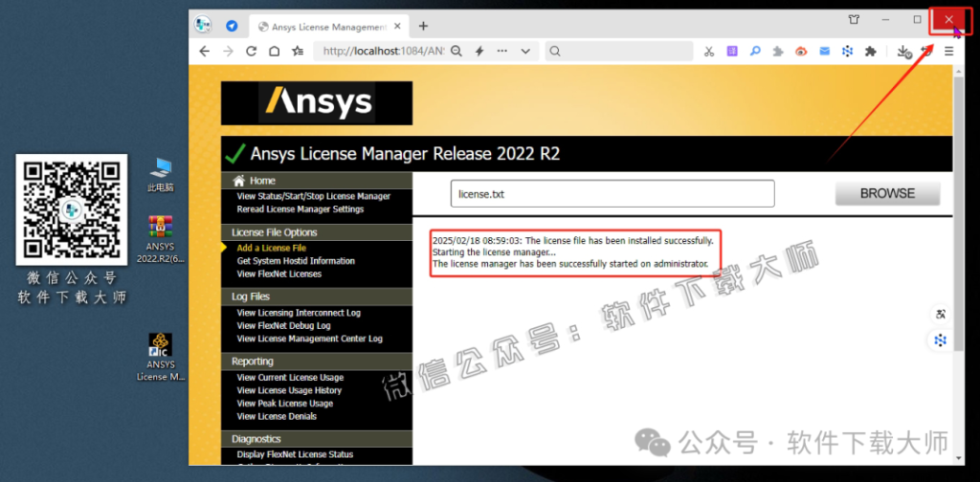Click the browser forward arrow
The width and height of the screenshot is (980, 482).
click(x=228, y=52)
